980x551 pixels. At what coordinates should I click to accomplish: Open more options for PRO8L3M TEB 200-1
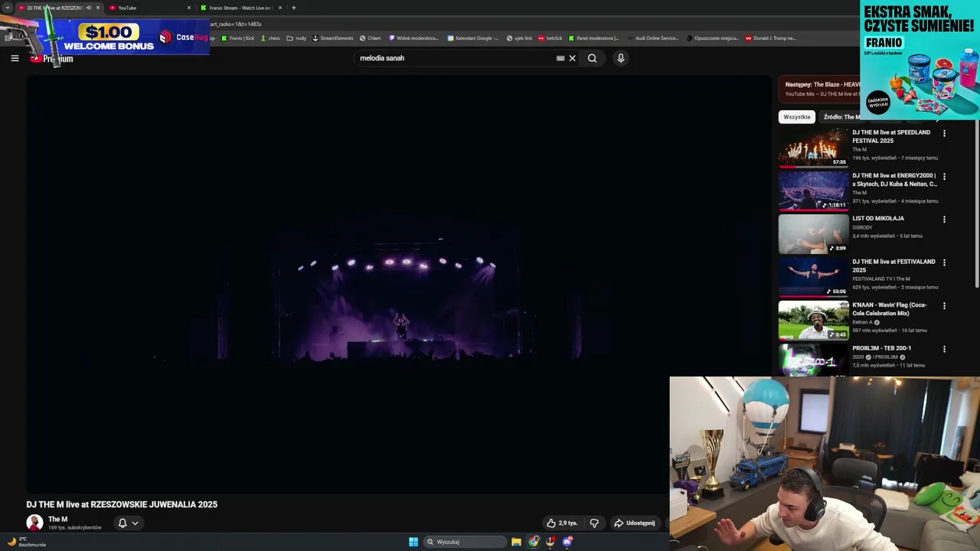click(x=944, y=349)
